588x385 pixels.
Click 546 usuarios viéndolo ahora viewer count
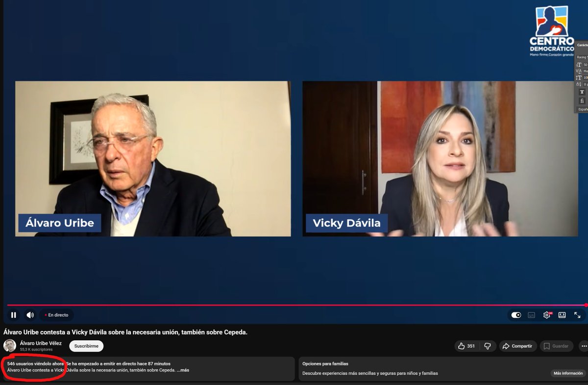[35, 363]
